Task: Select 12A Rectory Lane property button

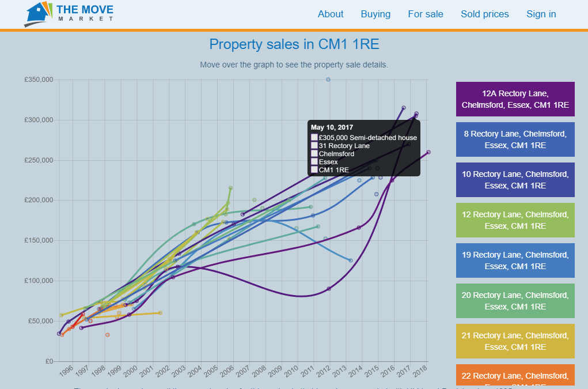Action: click(515, 99)
